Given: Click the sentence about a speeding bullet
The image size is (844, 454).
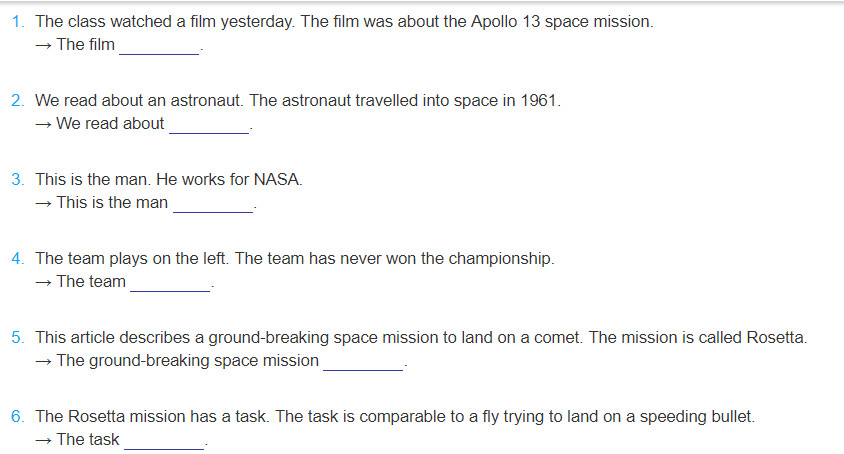Looking at the screenshot, I should pyautogui.click(x=515, y=416).
